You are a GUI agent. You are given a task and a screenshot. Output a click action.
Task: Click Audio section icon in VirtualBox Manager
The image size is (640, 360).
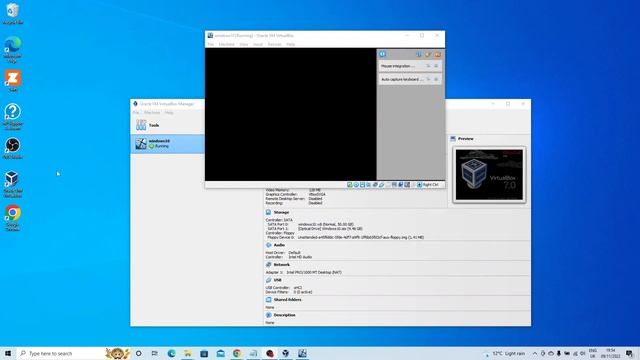tap(269, 245)
